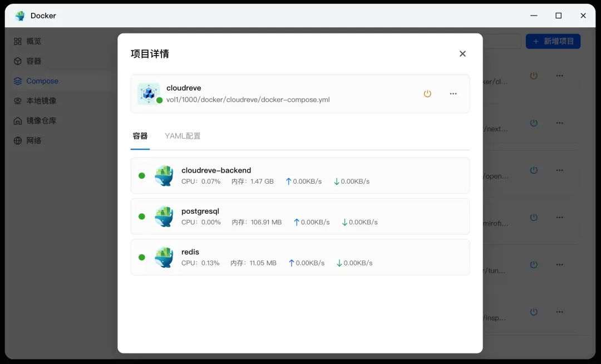This screenshot has height=364, width=601.
Task: Click the cloudreve project cube icon
Action: (148, 94)
